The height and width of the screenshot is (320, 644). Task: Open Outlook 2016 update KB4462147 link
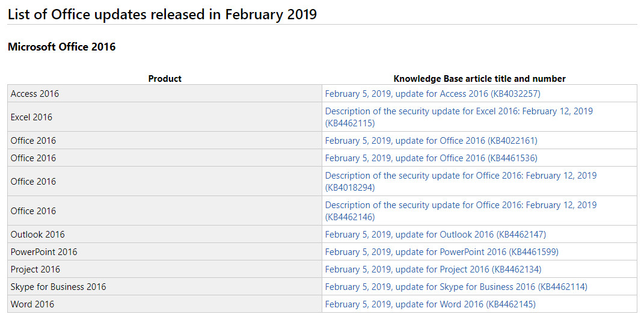click(x=435, y=235)
